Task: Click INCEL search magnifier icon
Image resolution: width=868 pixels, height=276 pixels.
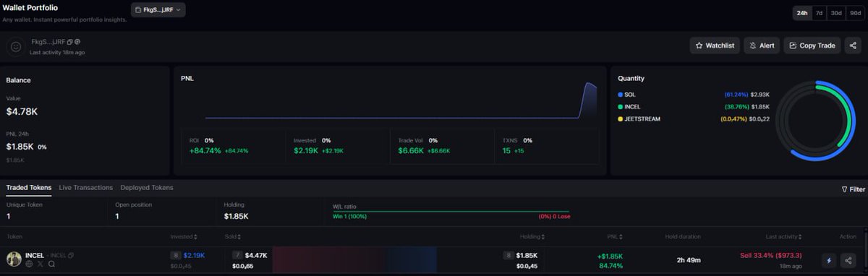Action: [x=51, y=264]
